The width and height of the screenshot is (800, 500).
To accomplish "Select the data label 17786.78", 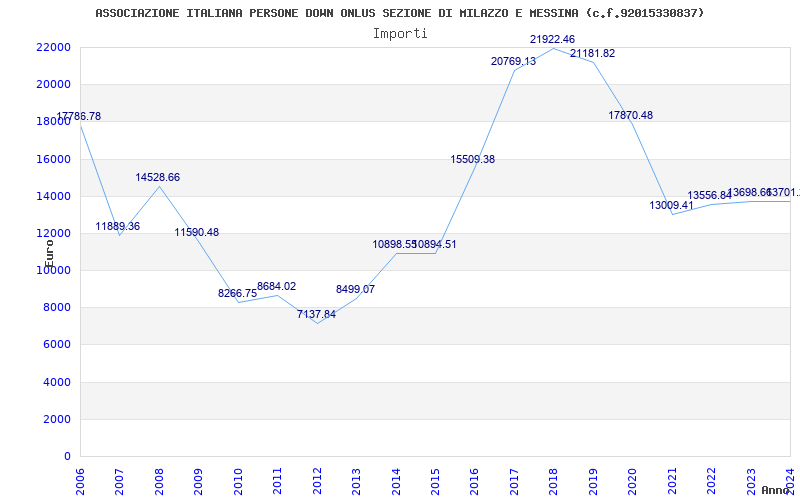I will [x=79, y=116].
